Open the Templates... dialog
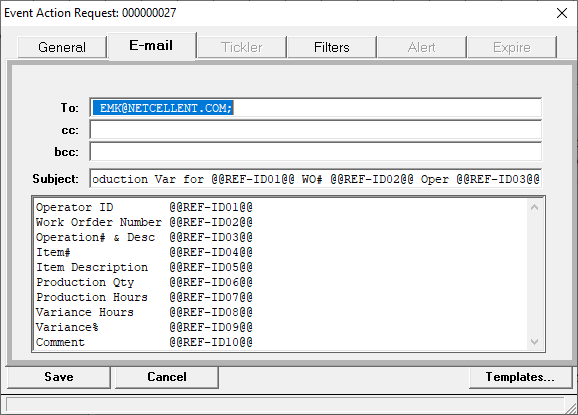 520,377
